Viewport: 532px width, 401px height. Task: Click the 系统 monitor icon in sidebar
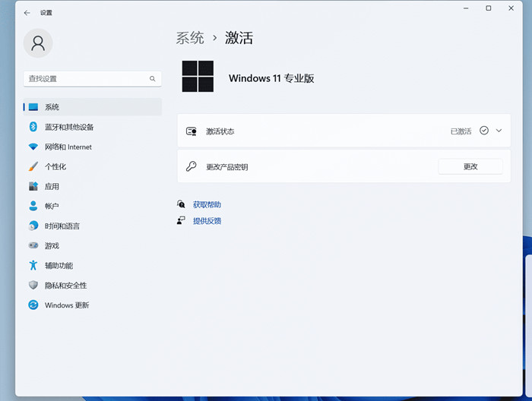(x=33, y=107)
